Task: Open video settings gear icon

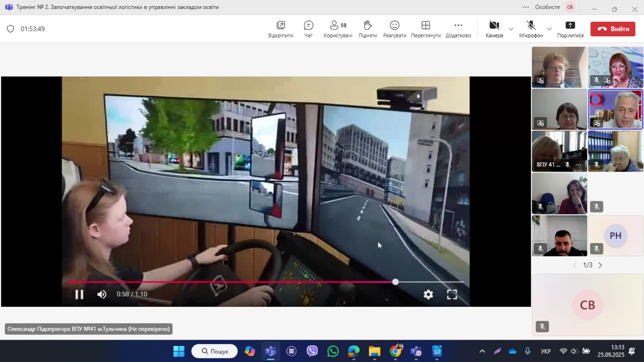Action: click(428, 295)
